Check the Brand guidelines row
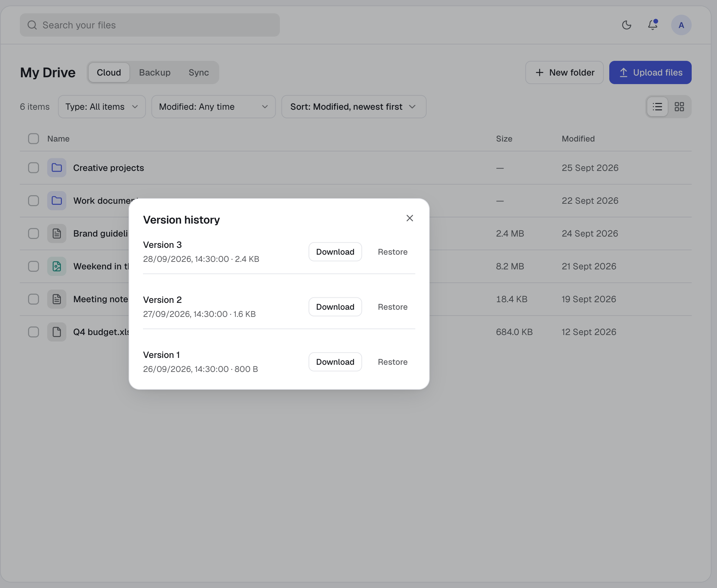 [x=34, y=233]
